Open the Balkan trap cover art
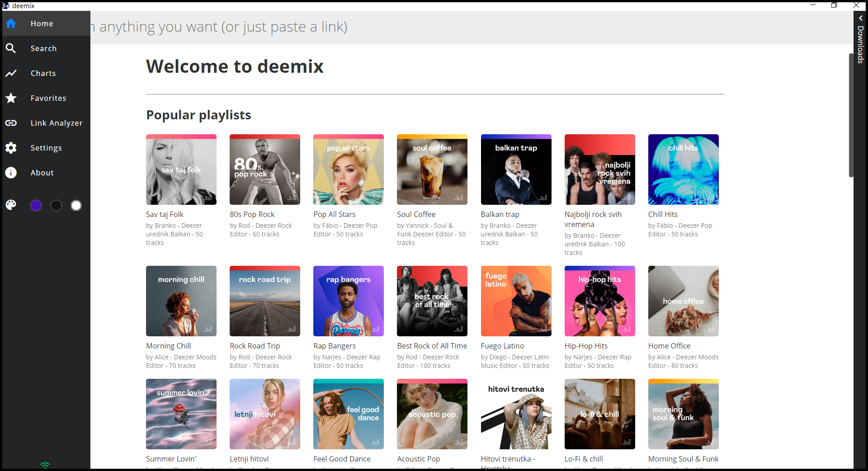This screenshot has width=868, height=471. 516,170
